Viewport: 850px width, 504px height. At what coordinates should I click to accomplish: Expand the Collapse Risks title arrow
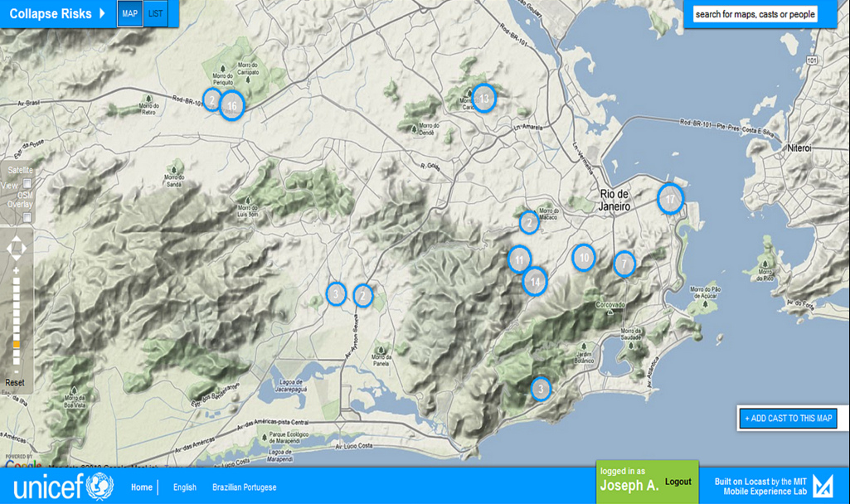point(102,13)
